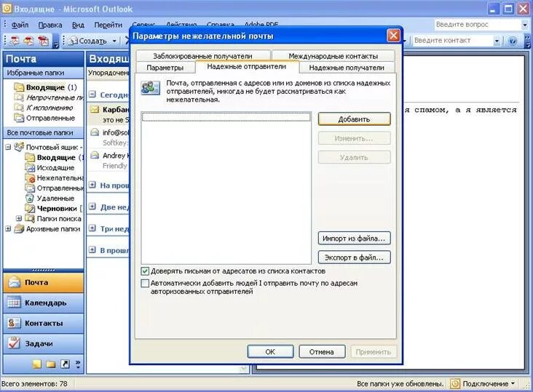Expand the Архивные папки node
The width and height of the screenshot is (533, 392).
(x=8, y=229)
